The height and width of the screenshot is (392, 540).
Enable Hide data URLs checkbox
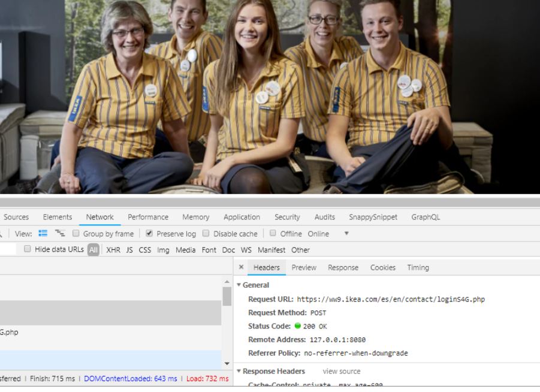click(28, 250)
